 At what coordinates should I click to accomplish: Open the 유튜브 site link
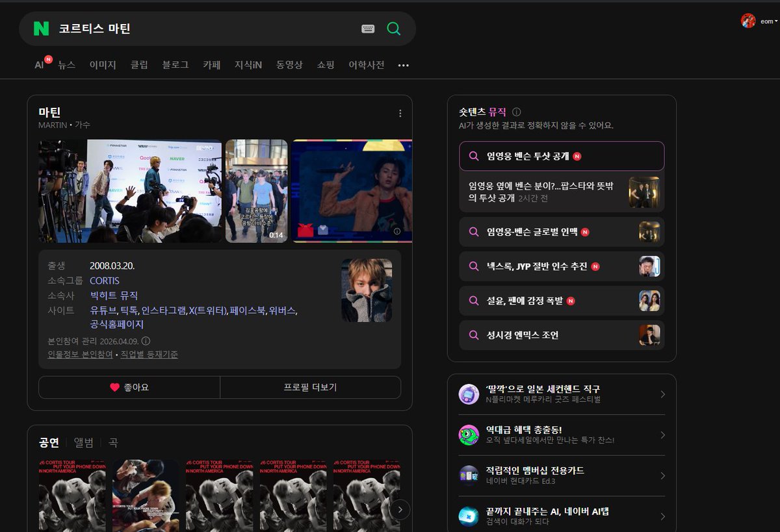coord(103,310)
